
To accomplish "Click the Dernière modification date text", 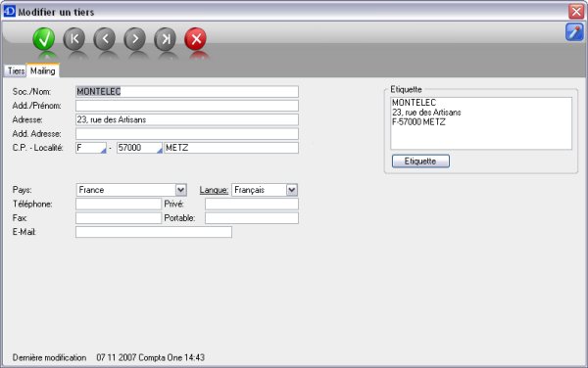I will [x=150, y=357].
